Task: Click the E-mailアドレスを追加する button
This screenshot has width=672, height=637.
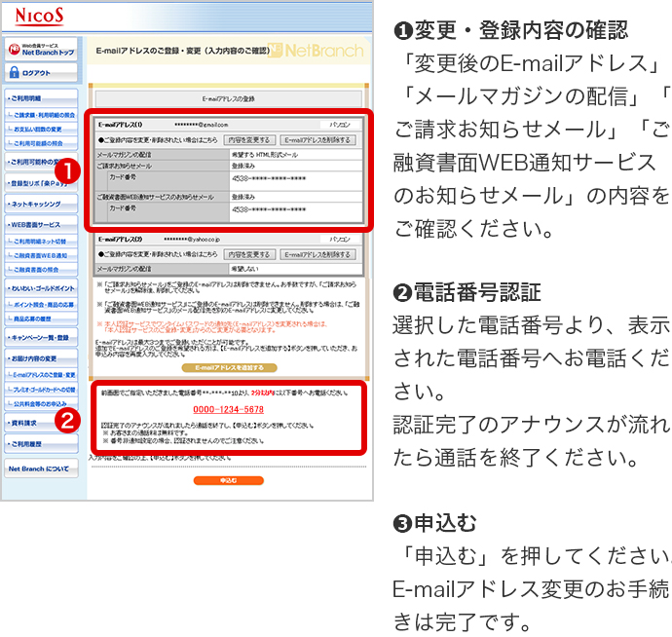Action: [228, 367]
